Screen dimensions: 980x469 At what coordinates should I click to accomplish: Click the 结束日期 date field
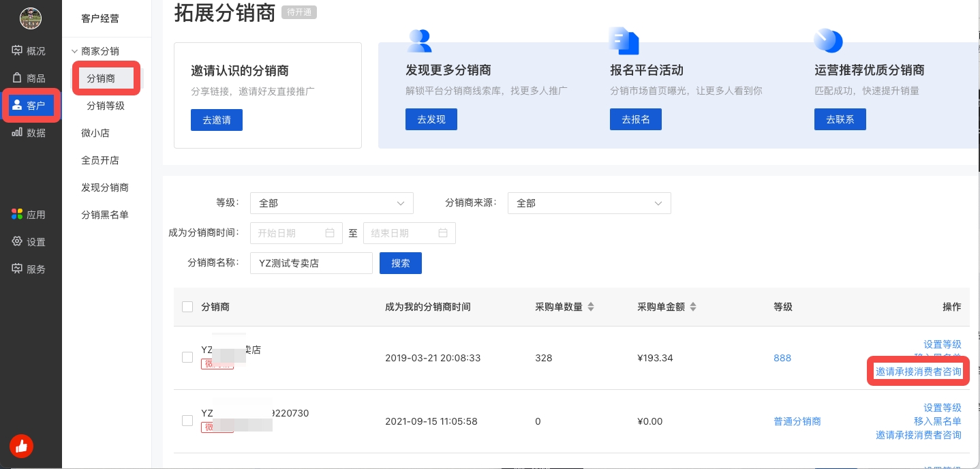(x=410, y=233)
